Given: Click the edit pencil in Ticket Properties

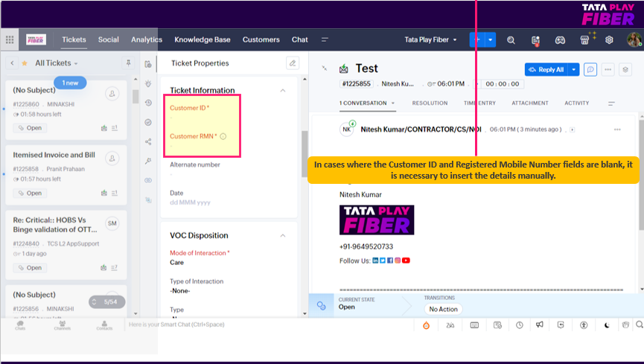Looking at the screenshot, I should tap(293, 63).
